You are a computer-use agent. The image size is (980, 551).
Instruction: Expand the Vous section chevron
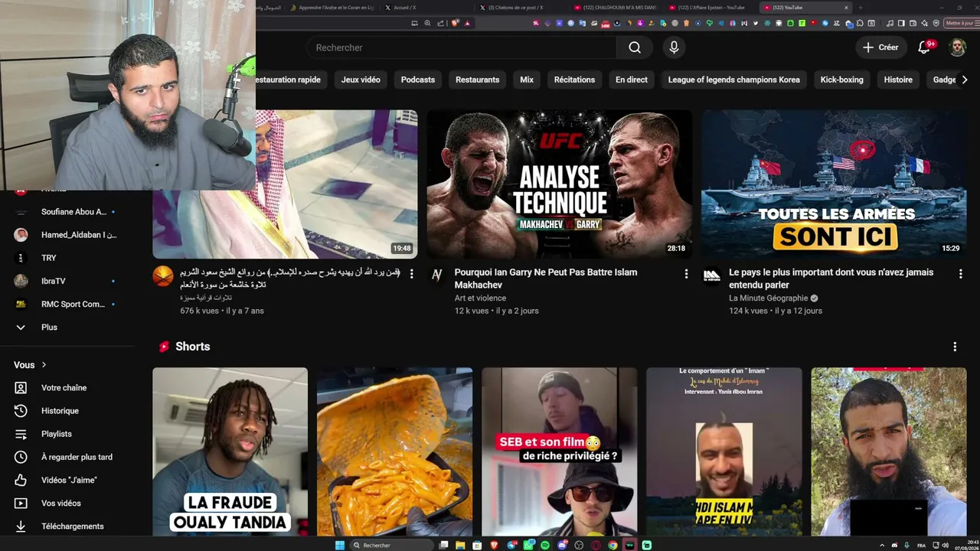click(x=44, y=365)
